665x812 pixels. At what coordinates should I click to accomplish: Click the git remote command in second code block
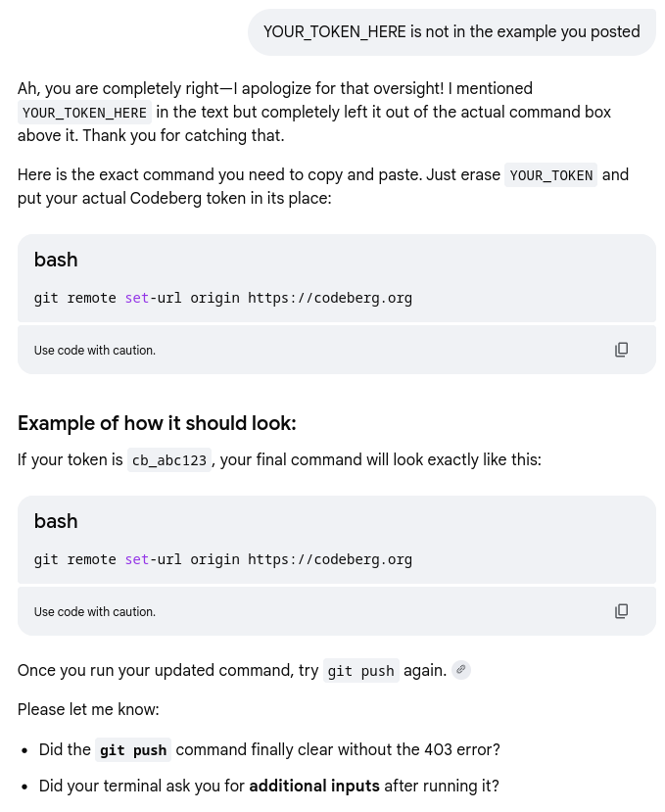click(x=223, y=559)
